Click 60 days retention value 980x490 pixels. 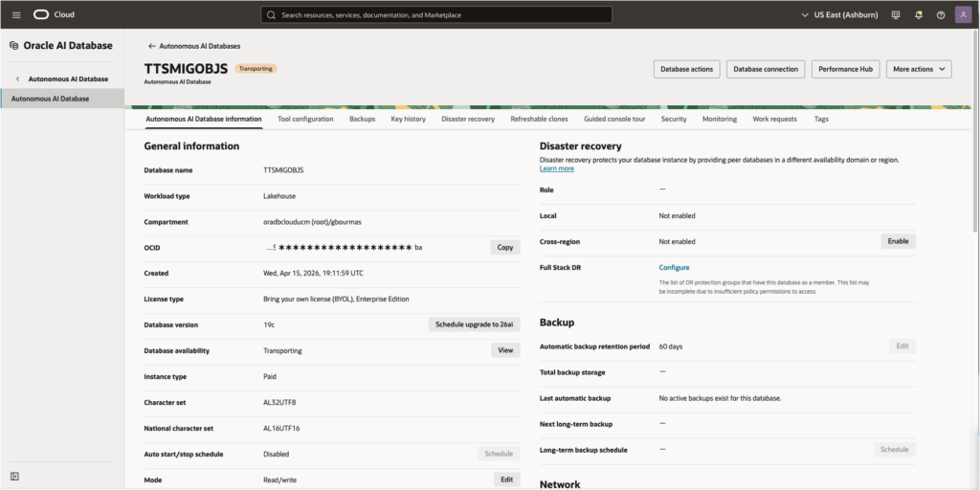671,346
